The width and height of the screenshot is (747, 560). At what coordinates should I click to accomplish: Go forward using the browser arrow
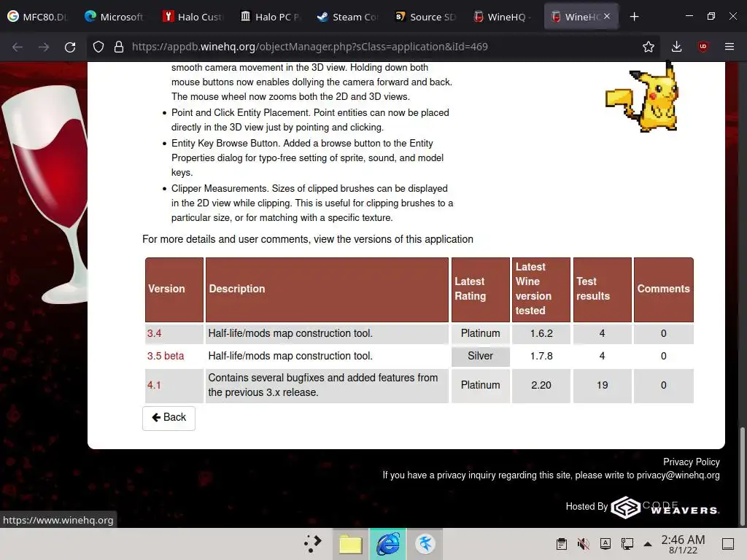(x=44, y=47)
